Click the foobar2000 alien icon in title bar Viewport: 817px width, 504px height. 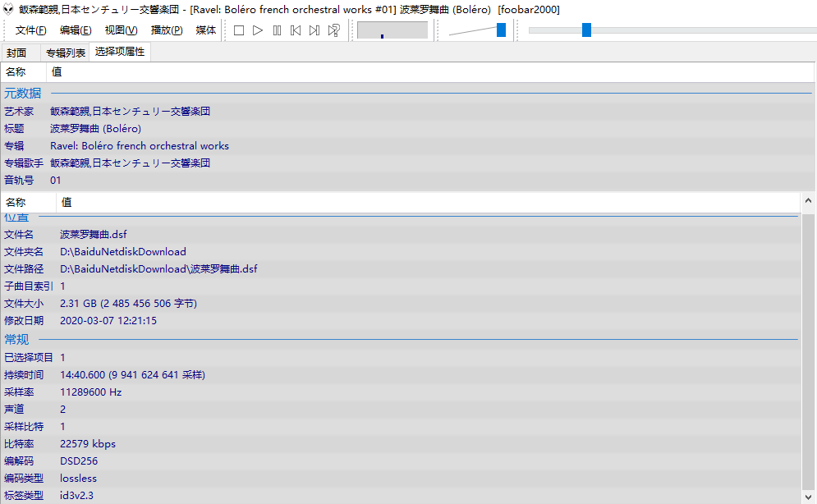coord(9,9)
